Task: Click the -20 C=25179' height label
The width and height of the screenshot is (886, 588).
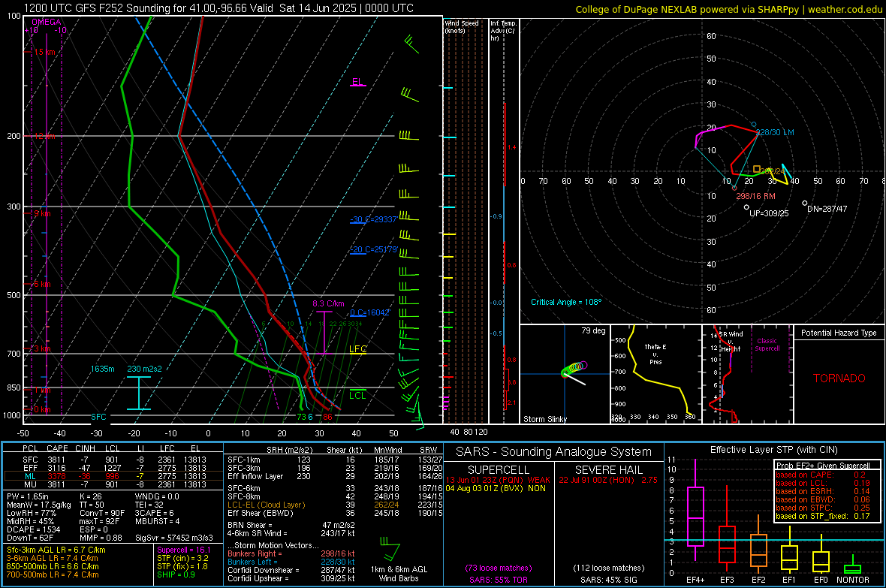Action: coord(373,249)
